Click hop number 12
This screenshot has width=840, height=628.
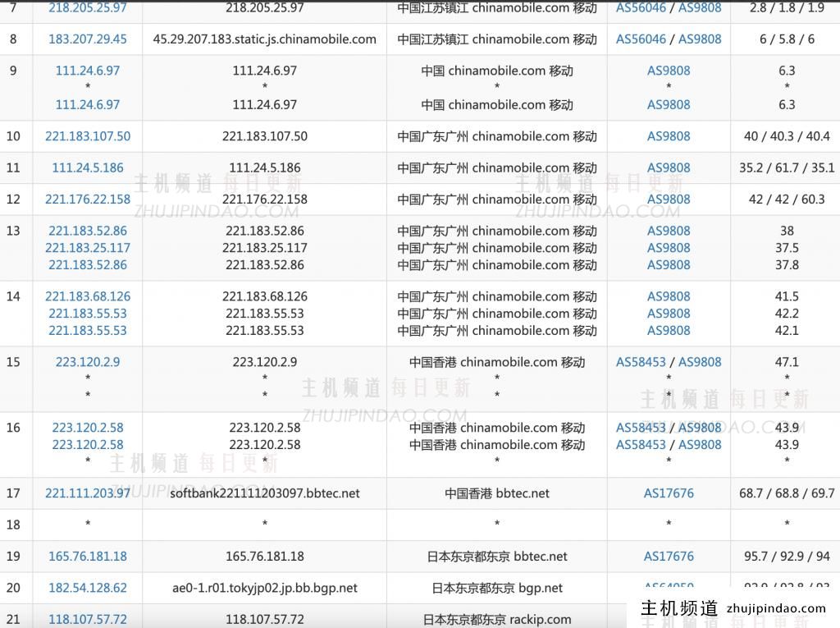coord(13,199)
